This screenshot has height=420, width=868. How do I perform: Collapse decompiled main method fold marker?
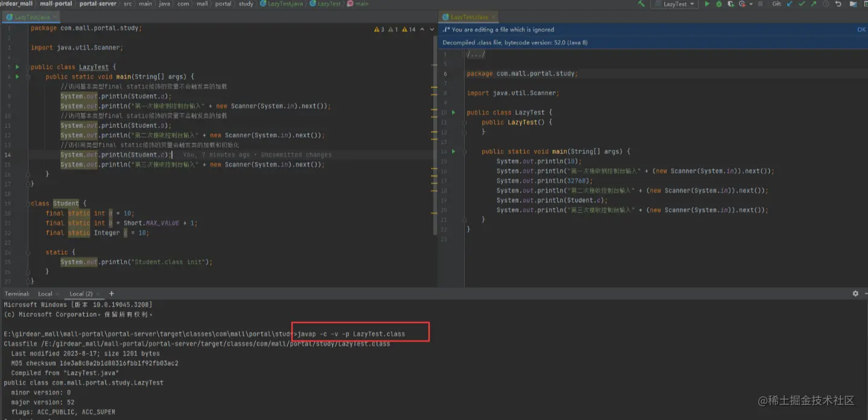[x=464, y=151]
